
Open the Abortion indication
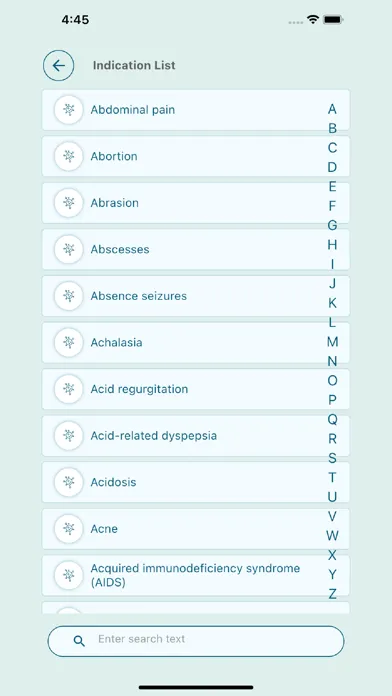point(196,156)
